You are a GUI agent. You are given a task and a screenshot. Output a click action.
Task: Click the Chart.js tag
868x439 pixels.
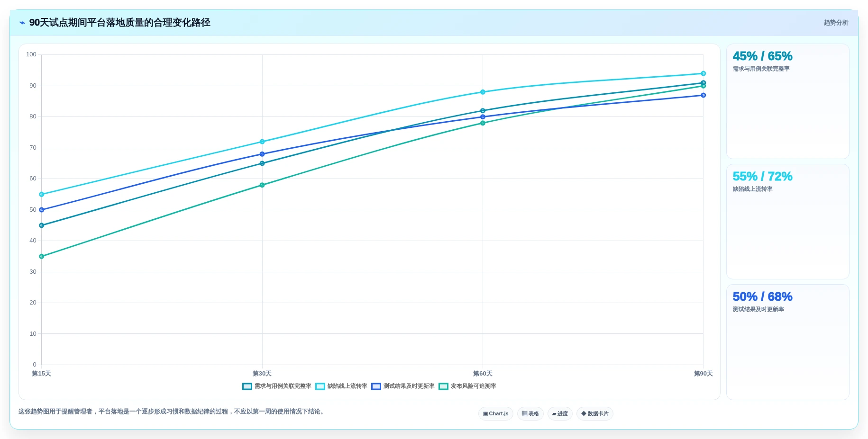[496, 414]
